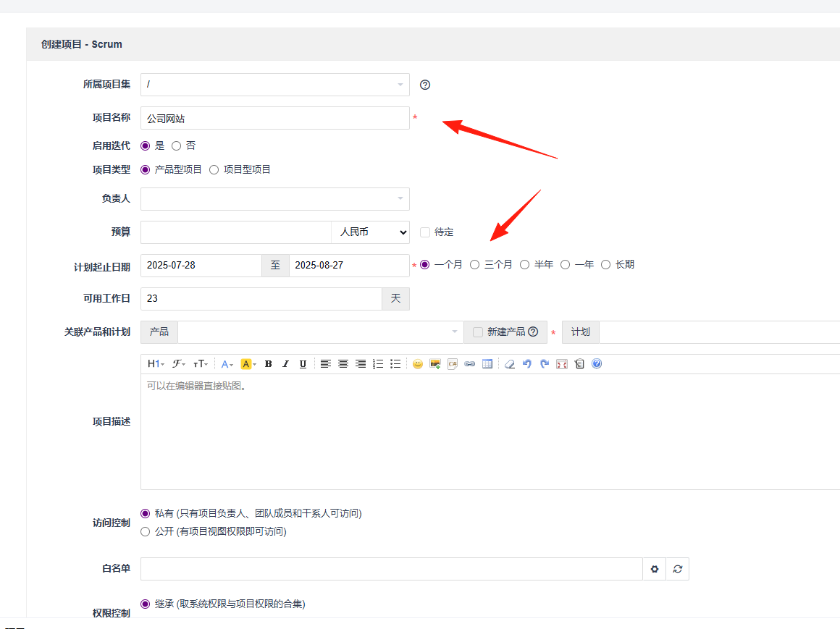
Task: Clear formatting with eraser icon
Action: (510, 364)
